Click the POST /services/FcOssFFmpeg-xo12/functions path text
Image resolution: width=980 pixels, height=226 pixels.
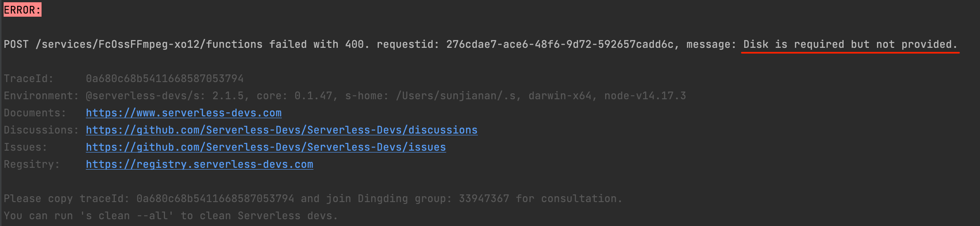tap(133, 44)
